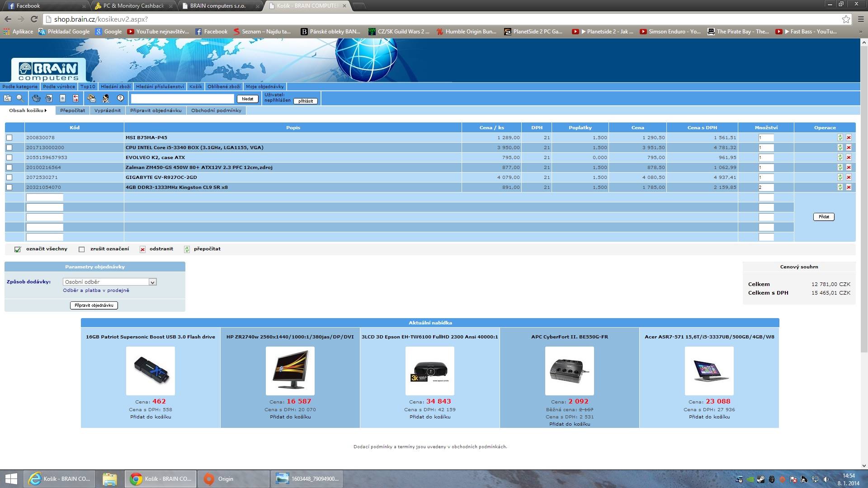Add the 16GB Patriot flash drive to cart

coord(151,417)
